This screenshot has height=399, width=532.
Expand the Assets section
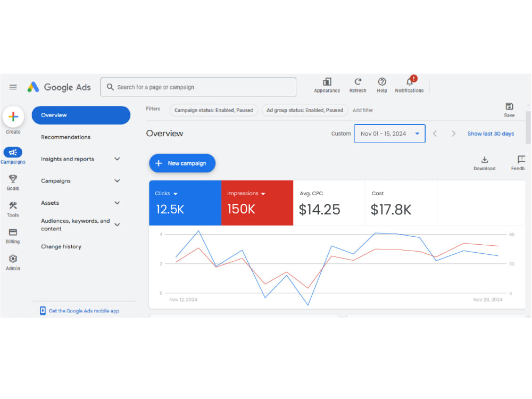point(117,203)
